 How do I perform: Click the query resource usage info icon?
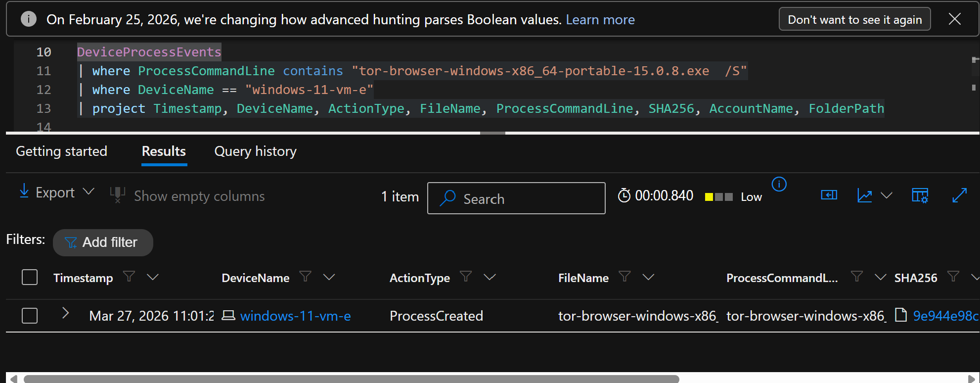(x=779, y=184)
